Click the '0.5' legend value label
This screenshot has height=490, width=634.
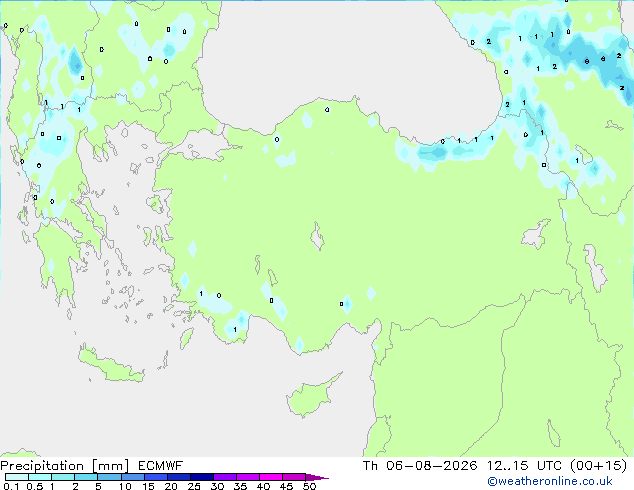pos(35,486)
